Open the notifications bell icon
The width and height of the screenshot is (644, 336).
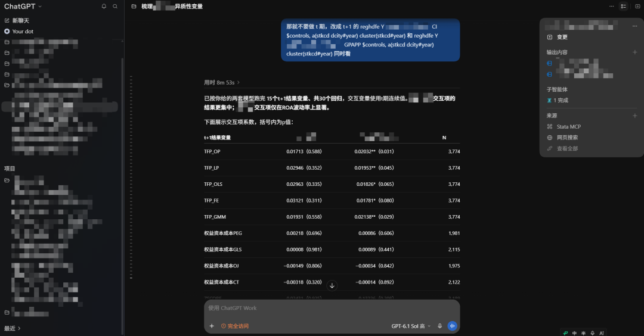pyautogui.click(x=104, y=6)
